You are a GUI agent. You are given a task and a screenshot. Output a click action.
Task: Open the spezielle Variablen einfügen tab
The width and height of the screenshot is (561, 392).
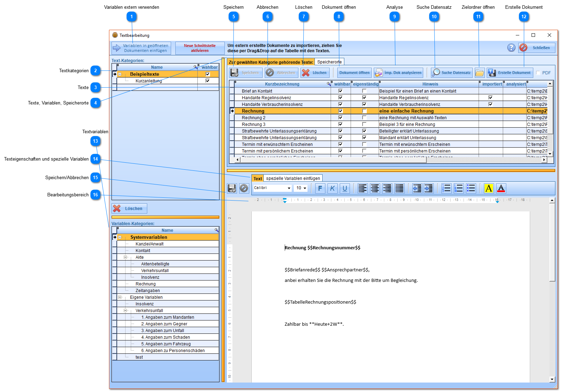(x=293, y=178)
